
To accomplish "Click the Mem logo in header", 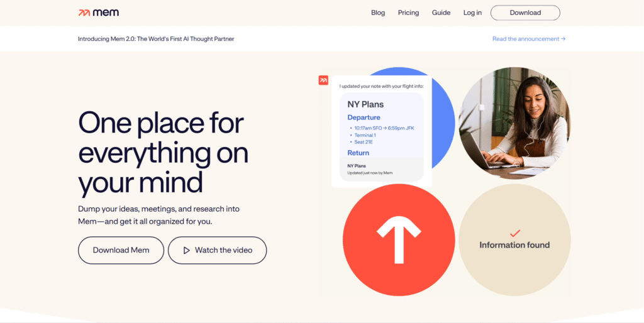I will 99,13.
